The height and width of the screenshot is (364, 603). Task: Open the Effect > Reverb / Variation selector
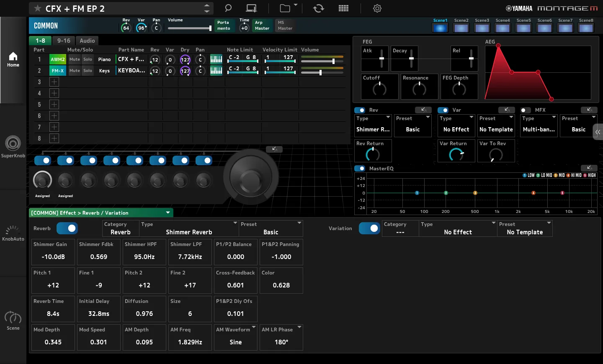click(x=101, y=213)
